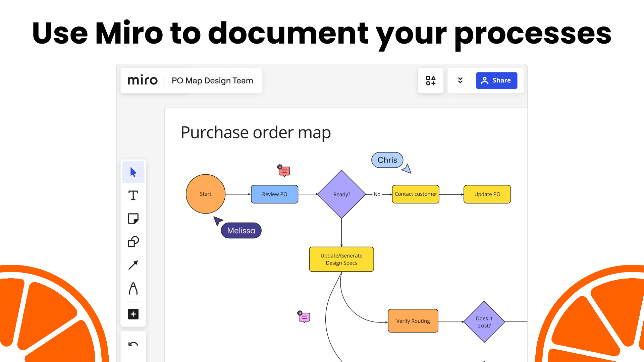The height and width of the screenshot is (362, 644).
Task: Click Chris's collaborator name tag
Action: pyautogui.click(x=387, y=160)
